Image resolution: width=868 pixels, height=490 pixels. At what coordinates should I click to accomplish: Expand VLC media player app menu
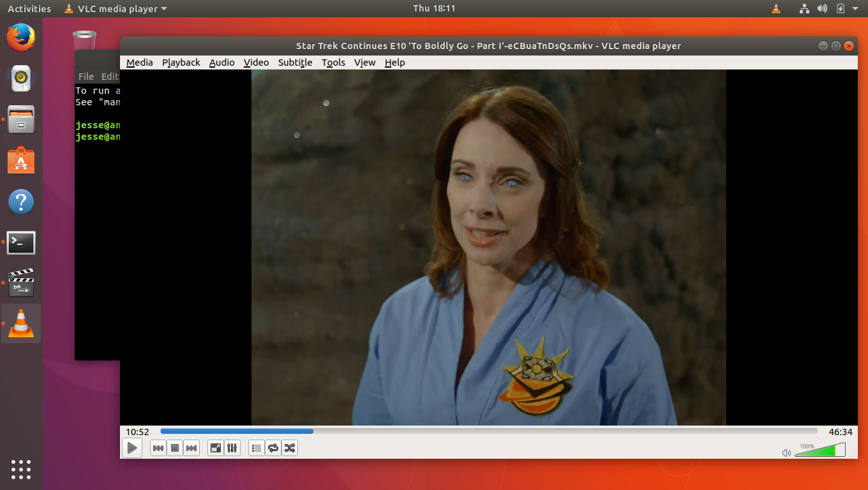click(x=116, y=9)
